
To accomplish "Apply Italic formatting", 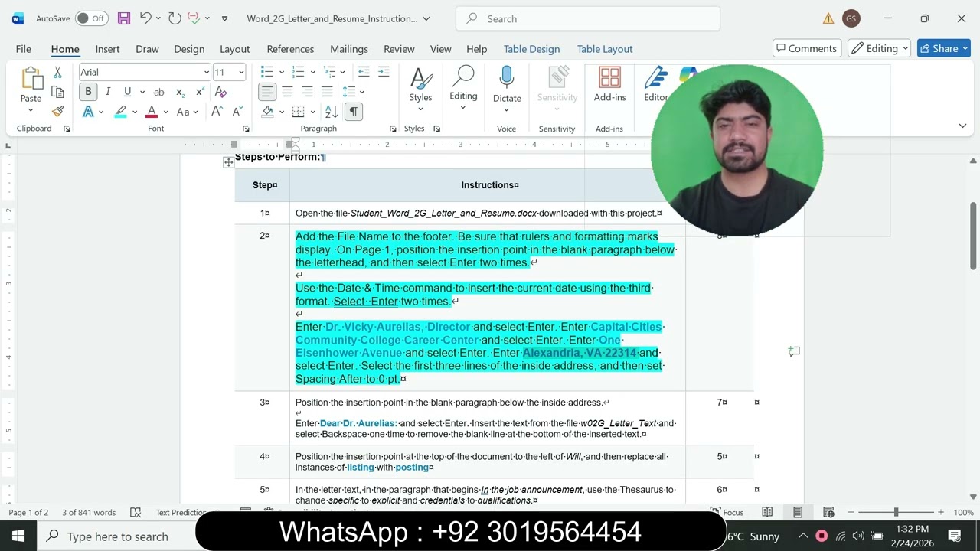I will 107,92.
